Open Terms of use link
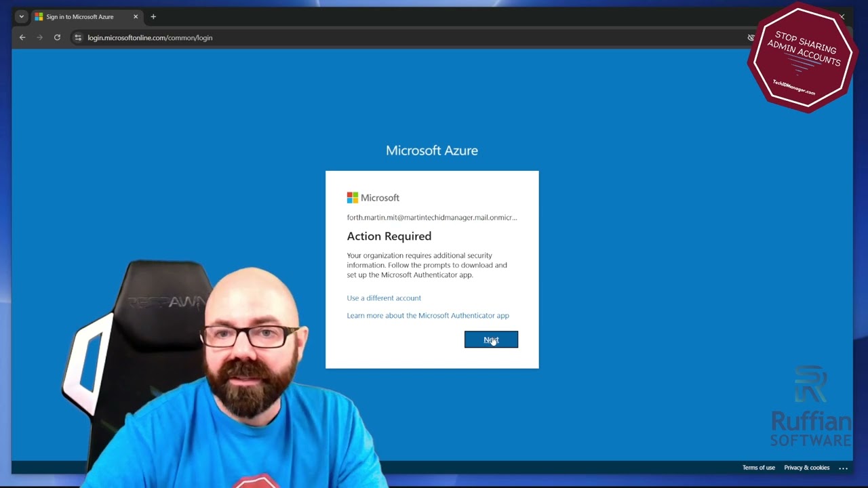 758,468
